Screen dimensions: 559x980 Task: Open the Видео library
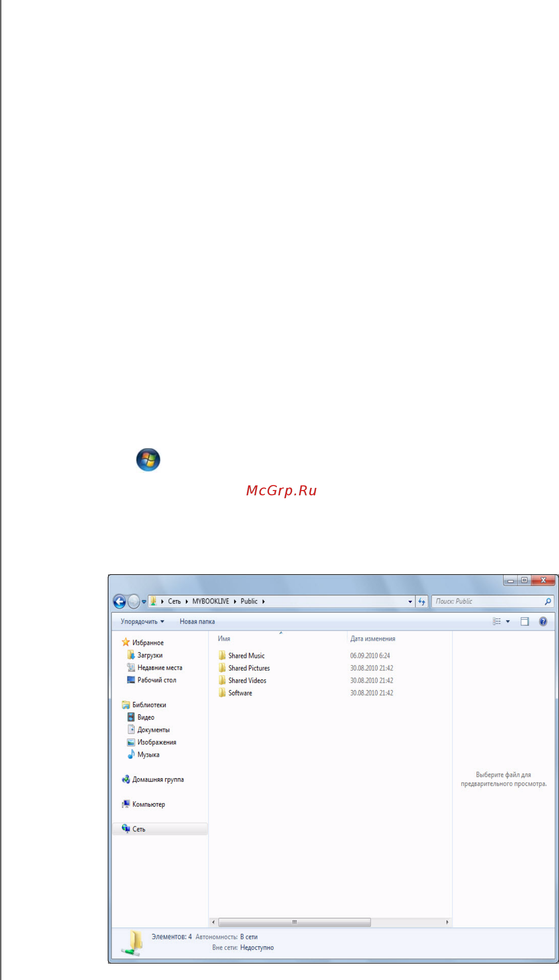pos(146,717)
